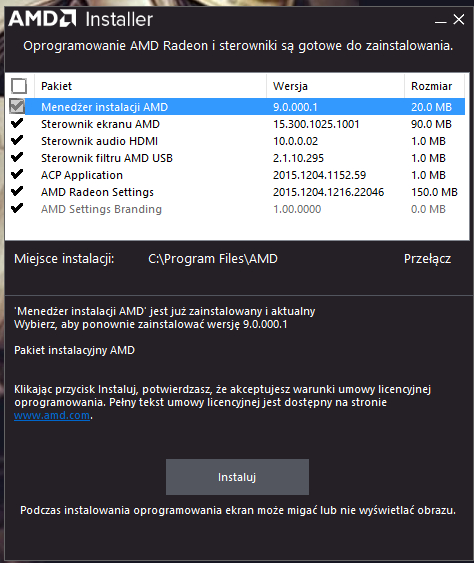Viewport: 474px width, 563px height.
Task: Click version 2015.1204.1152.59
Action: (x=319, y=175)
